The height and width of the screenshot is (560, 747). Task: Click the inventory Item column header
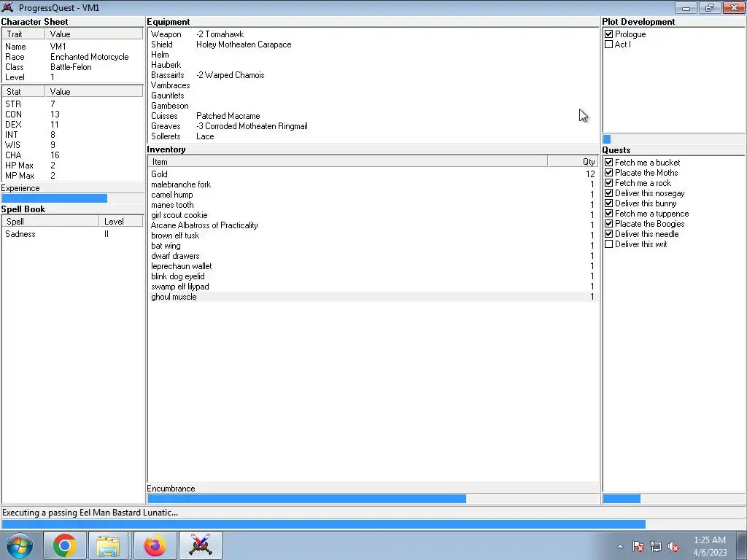pos(348,161)
